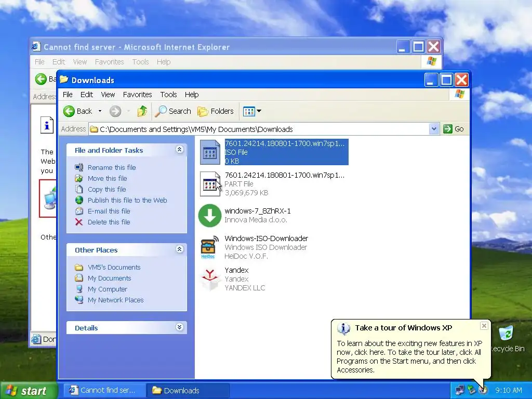Click the tour info tray icon
Viewport: 532px width, 399px height.
483,390
